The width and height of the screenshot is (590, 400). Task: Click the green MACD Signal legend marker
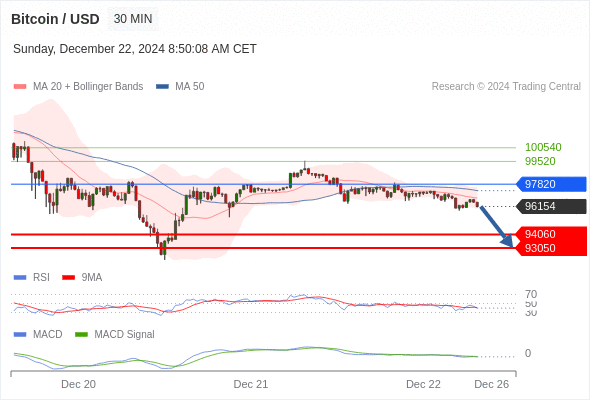click(x=81, y=335)
